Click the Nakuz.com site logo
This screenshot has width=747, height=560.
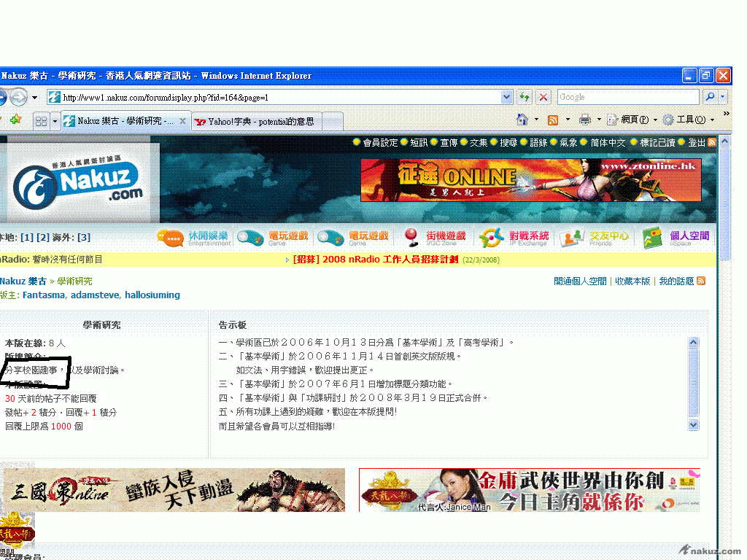tap(79, 183)
